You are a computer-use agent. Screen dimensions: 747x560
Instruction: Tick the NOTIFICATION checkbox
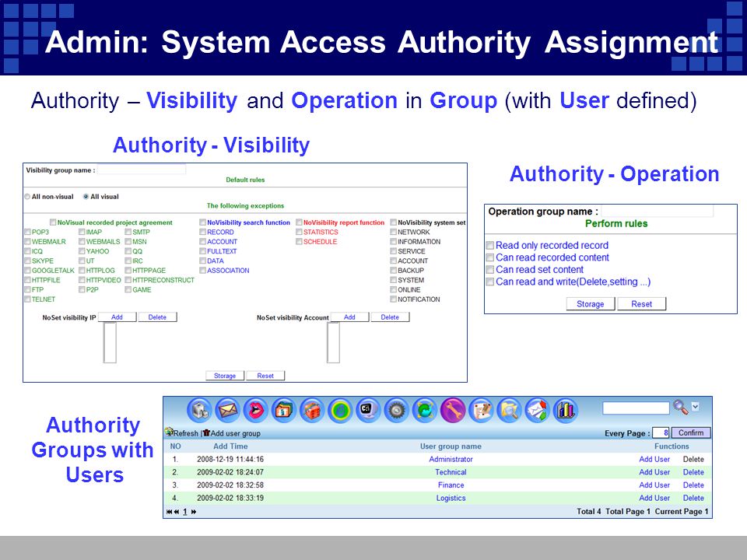click(x=394, y=299)
